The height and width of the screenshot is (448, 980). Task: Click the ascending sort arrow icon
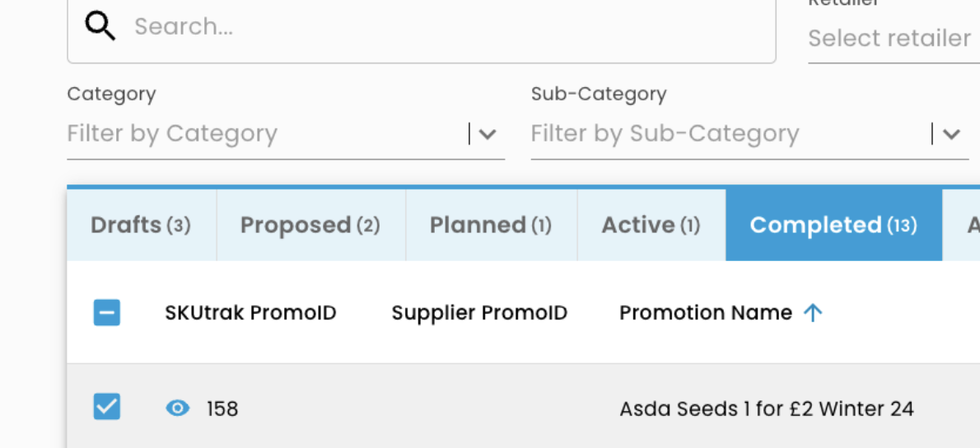813,313
